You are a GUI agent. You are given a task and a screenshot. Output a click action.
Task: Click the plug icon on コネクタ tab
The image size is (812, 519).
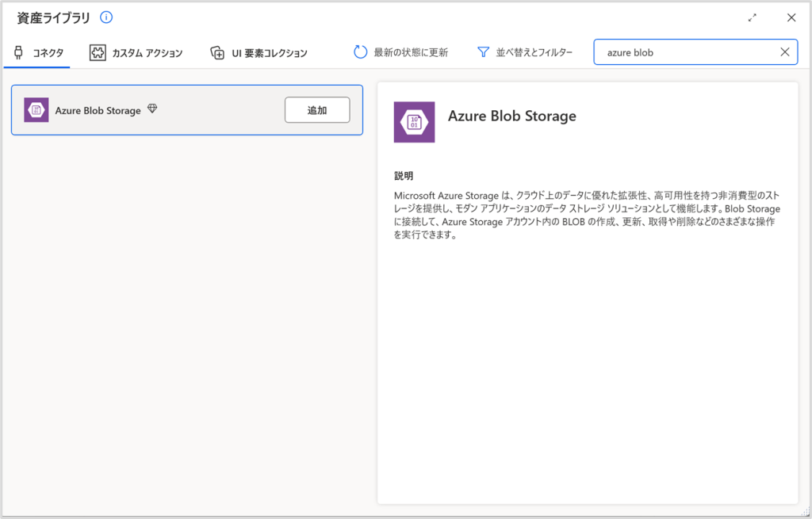pos(18,53)
